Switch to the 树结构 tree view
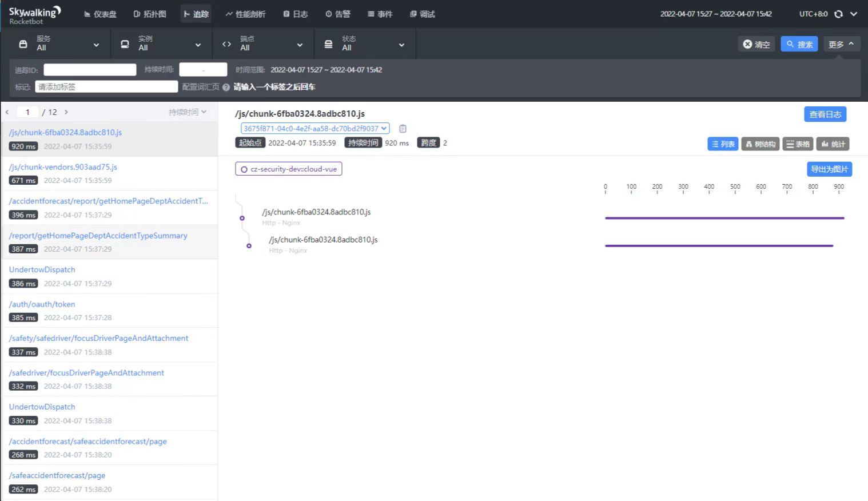 pos(761,144)
